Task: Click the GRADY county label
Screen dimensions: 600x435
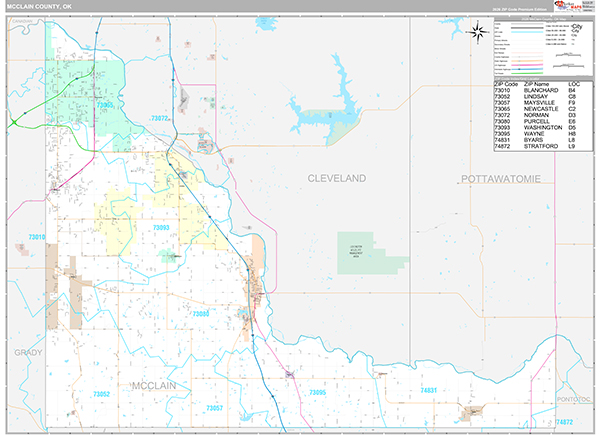Action: click(25, 353)
